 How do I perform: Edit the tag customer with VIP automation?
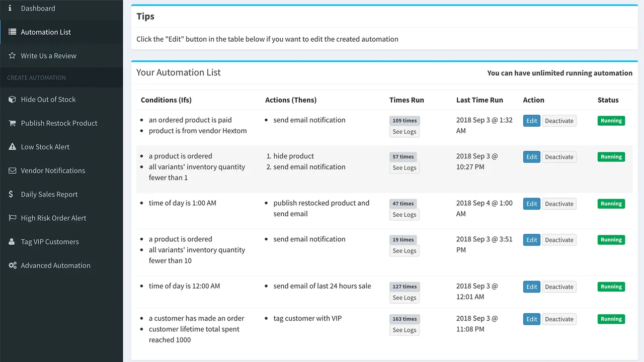click(x=531, y=319)
